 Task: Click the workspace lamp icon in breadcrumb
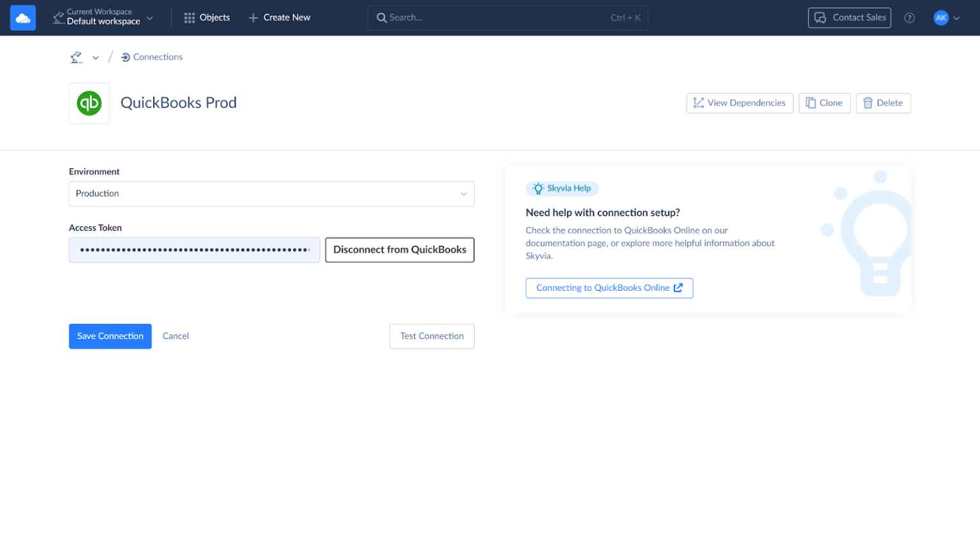[x=76, y=56]
